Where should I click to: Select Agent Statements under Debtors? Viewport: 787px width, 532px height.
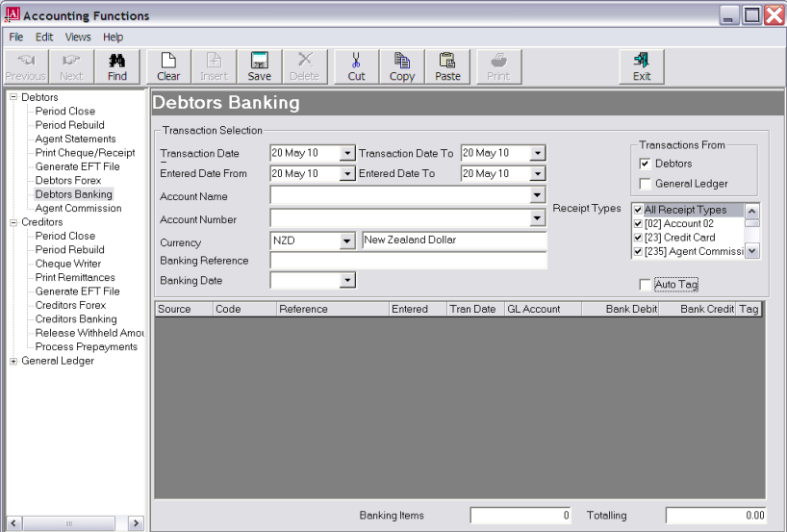pos(75,139)
